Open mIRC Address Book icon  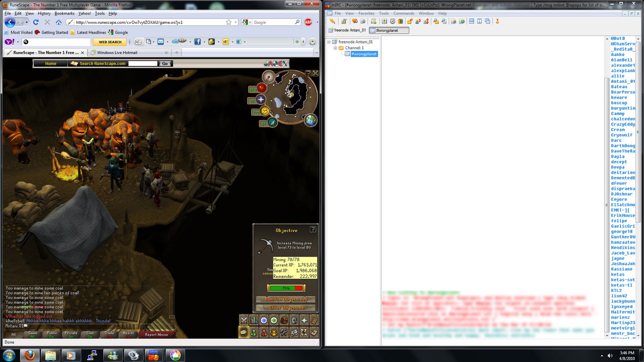pyautogui.click(x=384, y=21)
